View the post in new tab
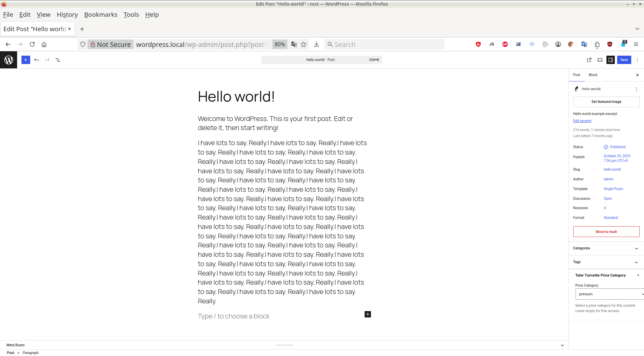 [589, 60]
